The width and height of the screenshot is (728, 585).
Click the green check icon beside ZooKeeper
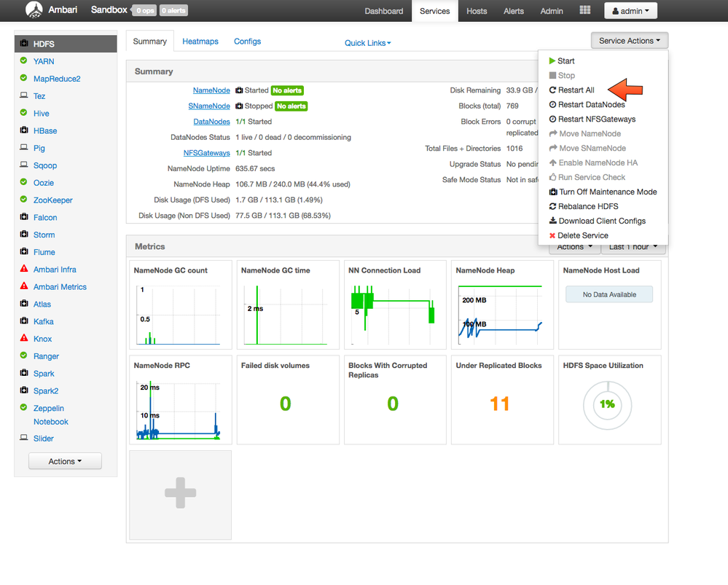point(23,199)
